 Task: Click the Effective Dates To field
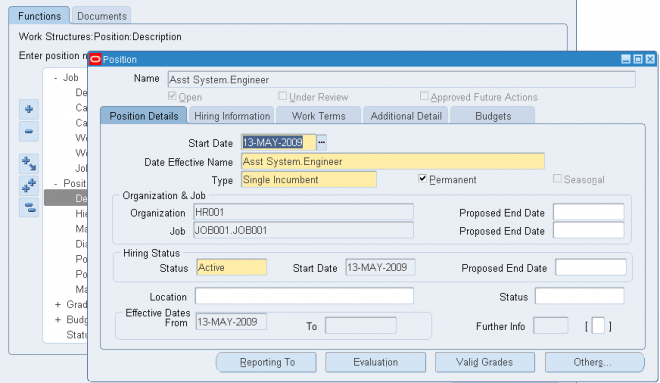[x=361, y=326]
